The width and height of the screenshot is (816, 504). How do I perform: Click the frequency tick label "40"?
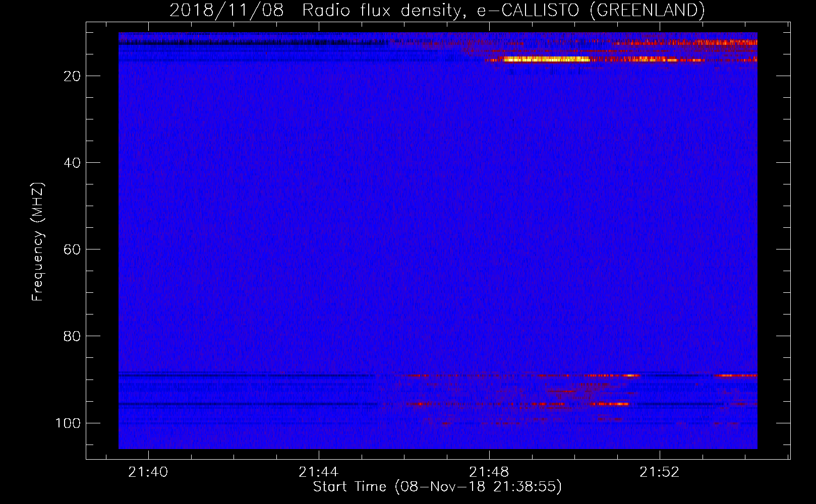72,163
